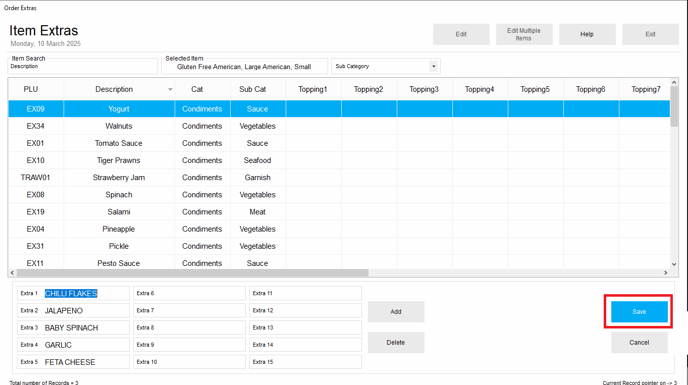The height and width of the screenshot is (385, 688).
Task: Select the Strawberry Jam row
Action: (339, 177)
